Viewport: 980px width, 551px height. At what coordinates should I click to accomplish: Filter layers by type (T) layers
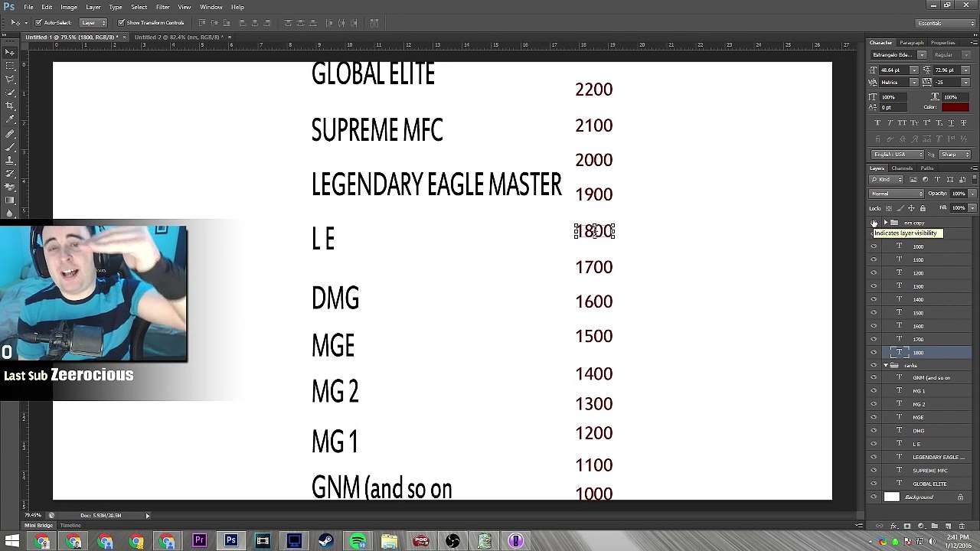[x=937, y=179]
